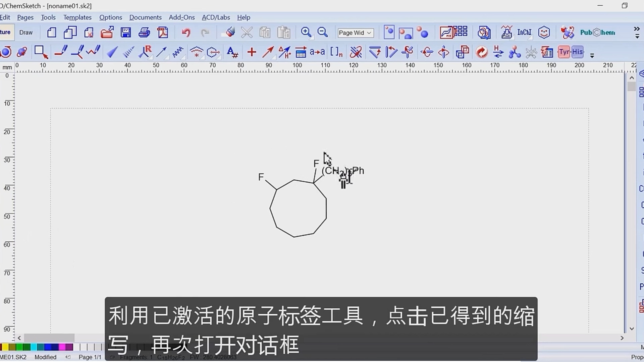This screenshot has width=644, height=362.
Task: Click the Tyr-His peptide tool
Action: point(571,52)
